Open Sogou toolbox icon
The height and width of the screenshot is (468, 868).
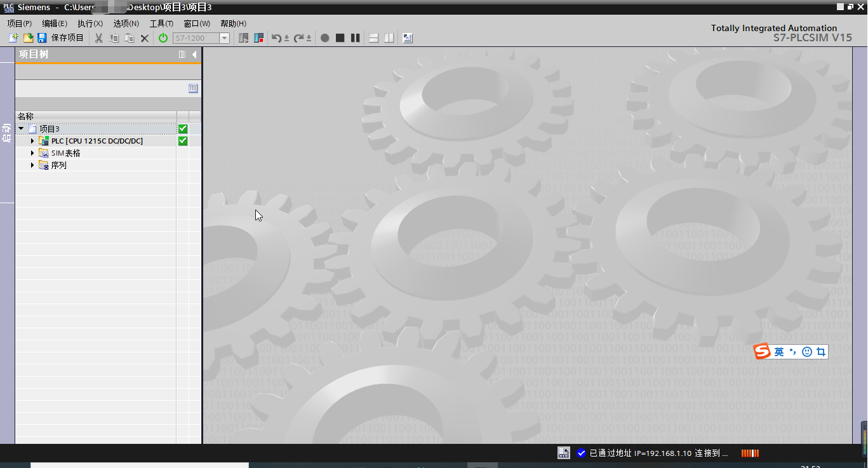pos(821,352)
